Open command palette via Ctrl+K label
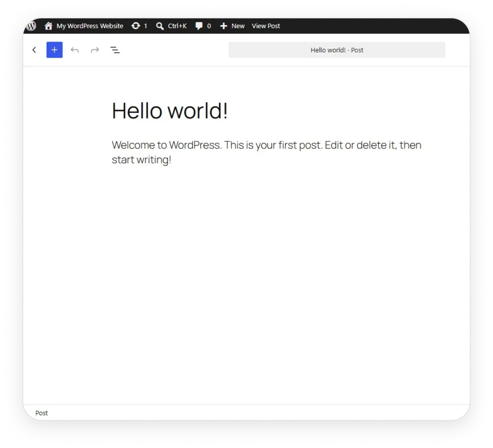The width and height of the screenshot is (493, 448). point(177,26)
